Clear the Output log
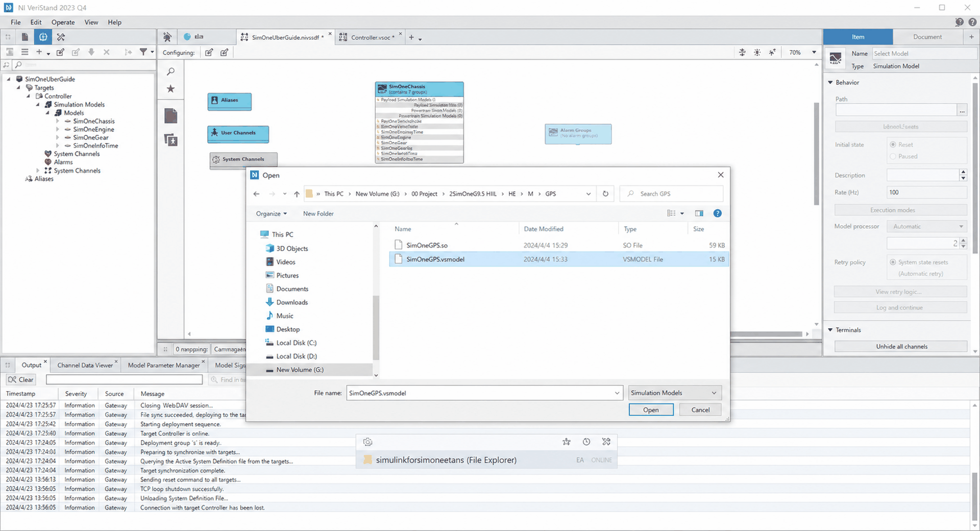This screenshot has height=531, width=980. click(21, 379)
